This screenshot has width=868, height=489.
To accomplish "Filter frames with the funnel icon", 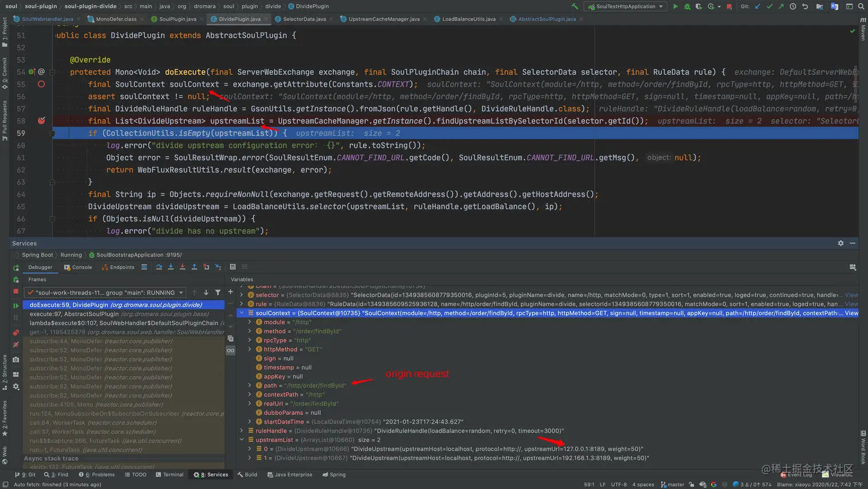I will [x=218, y=292].
